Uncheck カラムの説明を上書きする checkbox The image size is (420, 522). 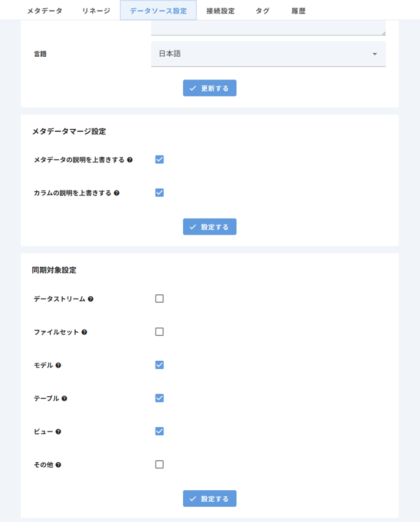159,193
